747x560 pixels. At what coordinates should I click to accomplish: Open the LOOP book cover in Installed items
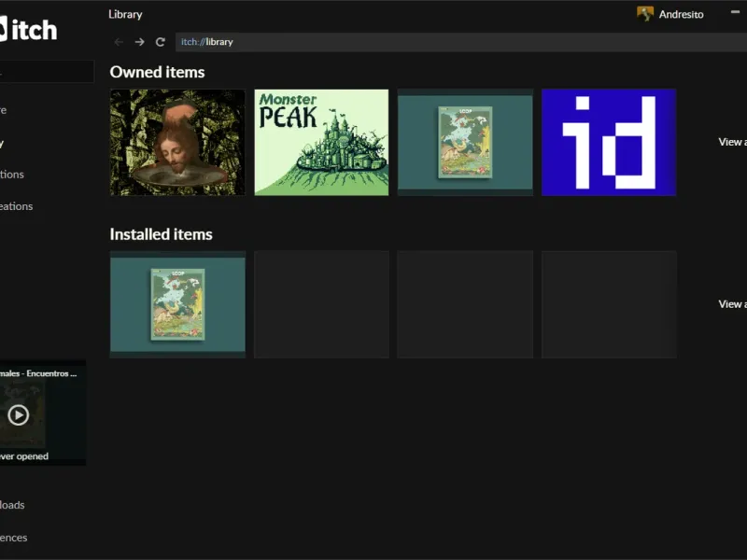pyautogui.click(x=177, y=304)
